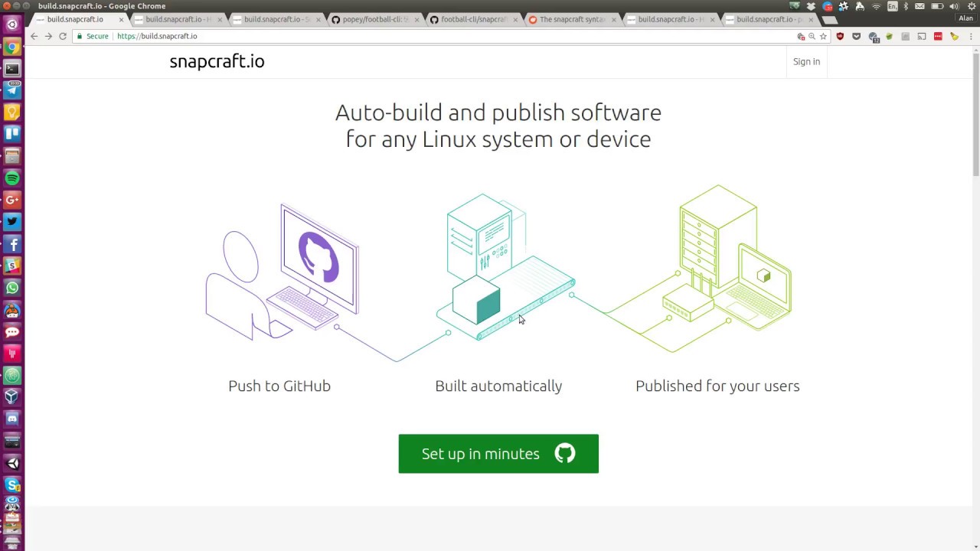The image size is (980, 551).
Task: Click Set up in minutes button
Action: [498, 454]
